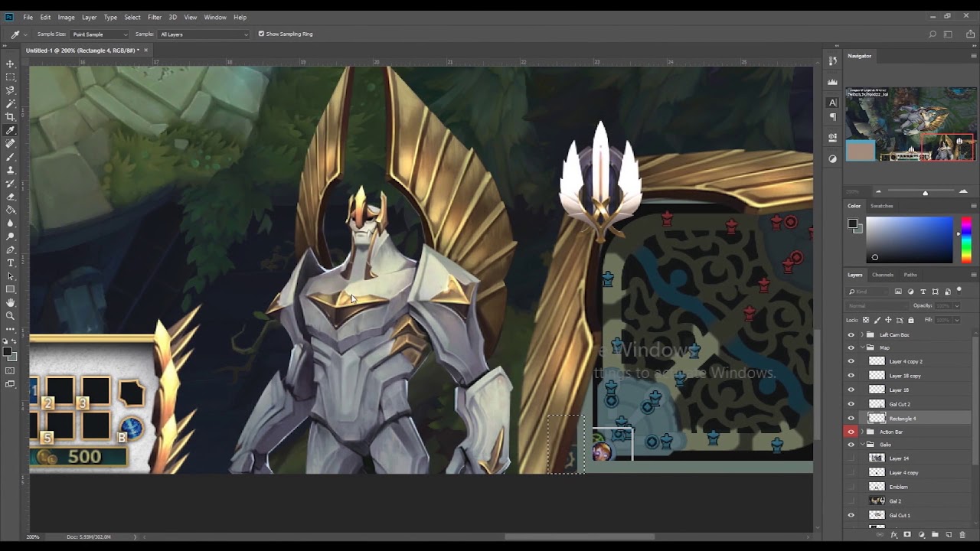
Task: Select the Dodge tool
Action: tap(11, 236)
